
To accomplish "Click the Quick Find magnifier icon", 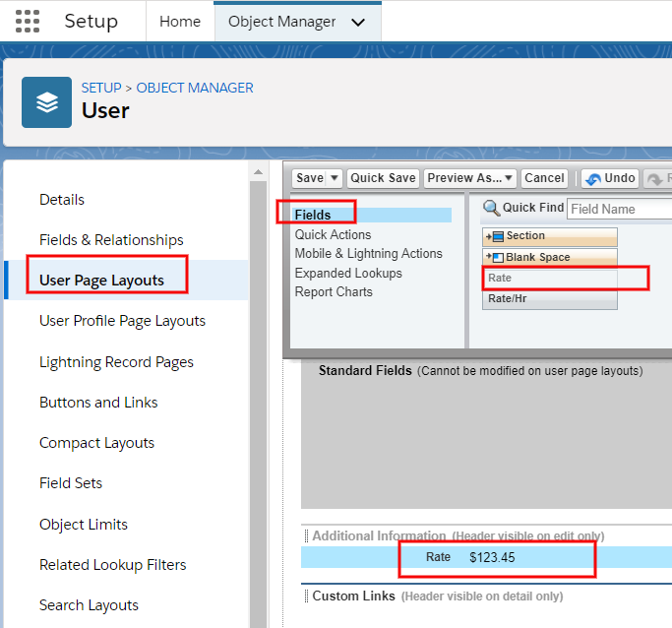I will click(x=491, y=208).
